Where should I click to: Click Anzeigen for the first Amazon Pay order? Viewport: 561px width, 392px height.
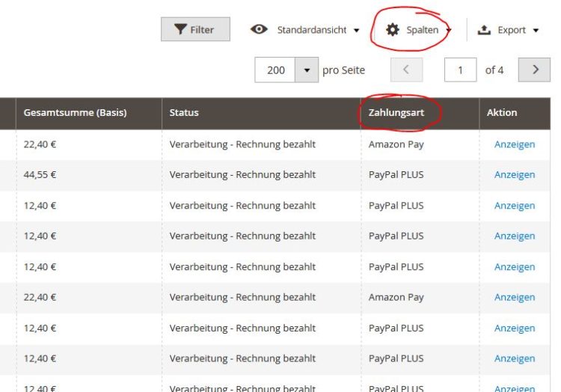[515, 144]
